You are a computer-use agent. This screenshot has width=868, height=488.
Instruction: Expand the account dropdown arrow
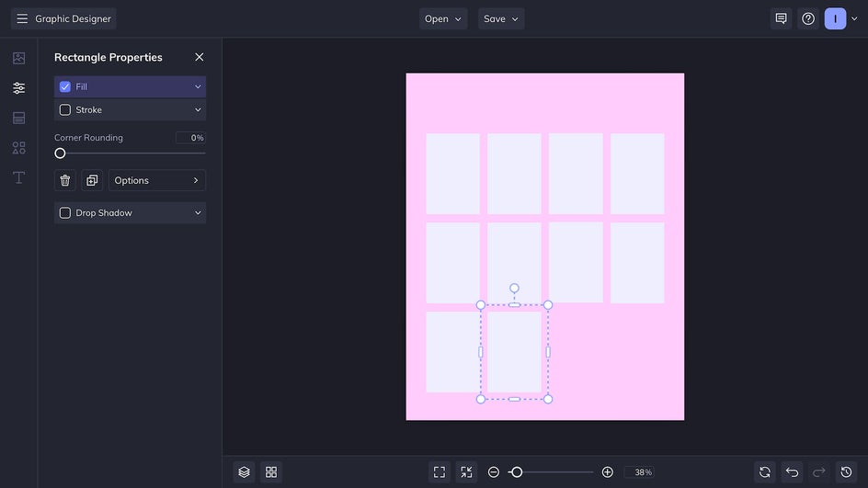[x=854, y=18]
